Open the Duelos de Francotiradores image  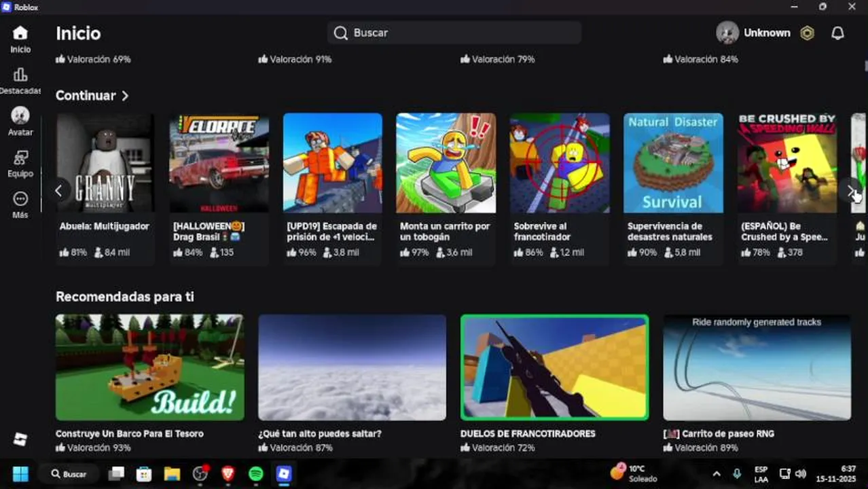[x=554, y=367]
